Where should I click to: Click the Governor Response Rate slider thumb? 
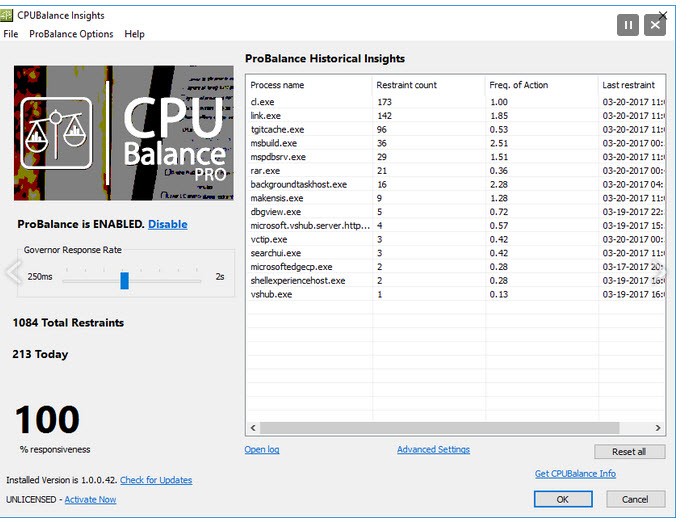(124, 281)
